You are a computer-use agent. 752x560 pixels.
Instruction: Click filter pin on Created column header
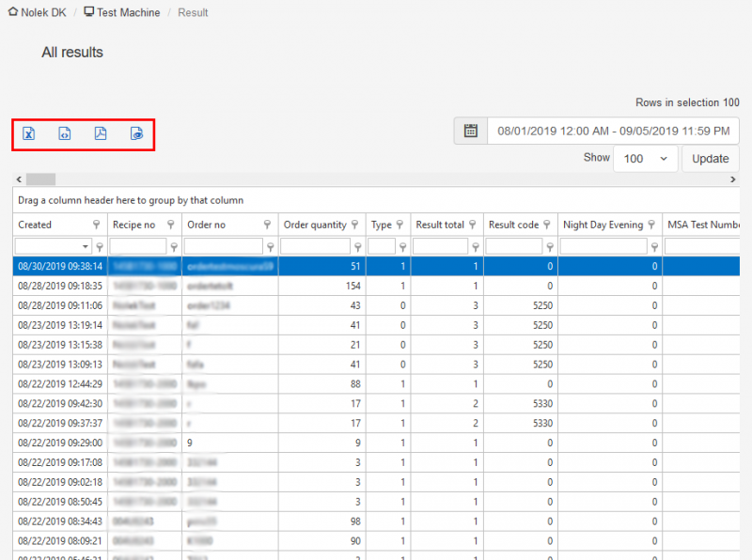(97, 225)
